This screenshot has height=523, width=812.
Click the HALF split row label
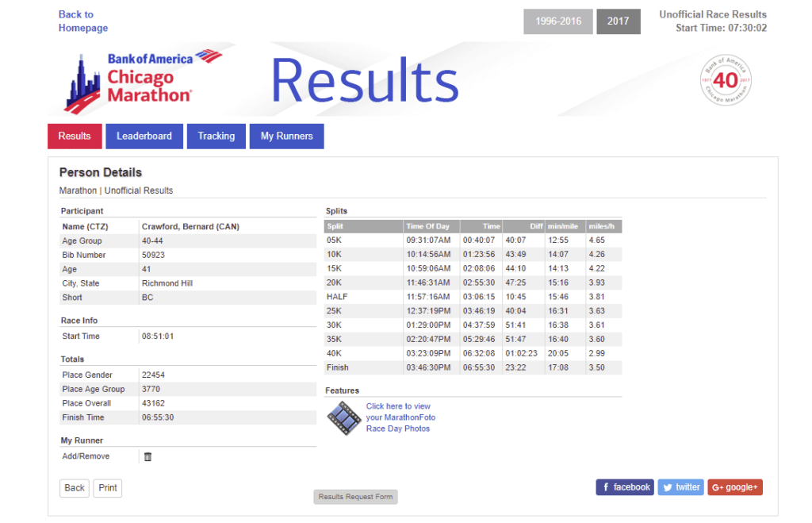tap(337, 297)
